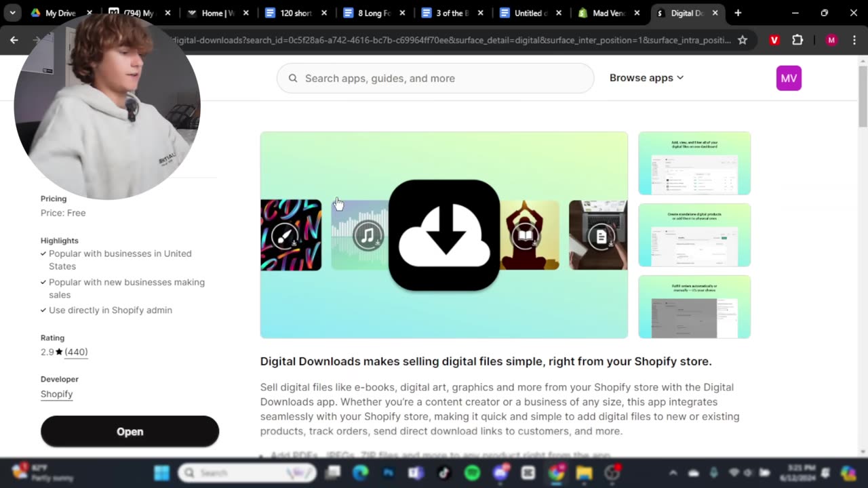Open File Explorer from the taskbar
The image size is (868, 488).
(584, 473)
